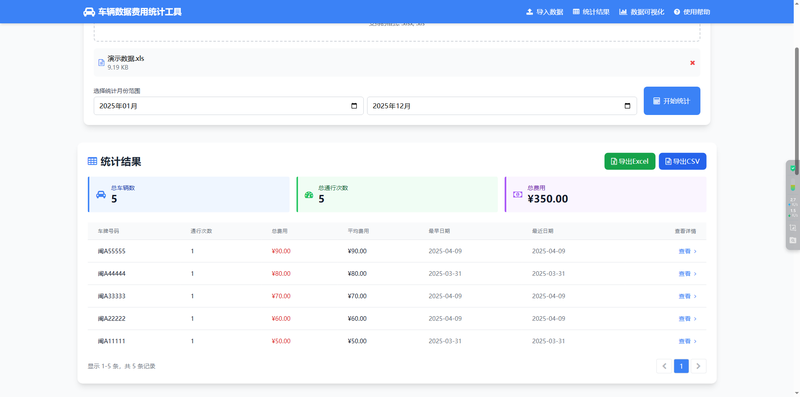Viewport: 800px width, 397px height.
Task: View details for plate 闽A55555
Action: click(x=687, y=251)
